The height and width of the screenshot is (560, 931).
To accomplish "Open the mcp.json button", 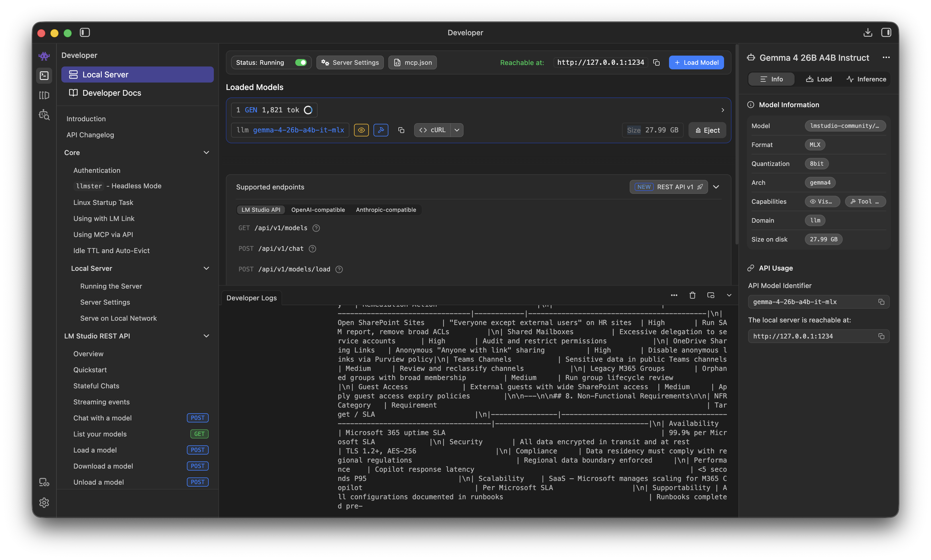I will click(412, 63).
